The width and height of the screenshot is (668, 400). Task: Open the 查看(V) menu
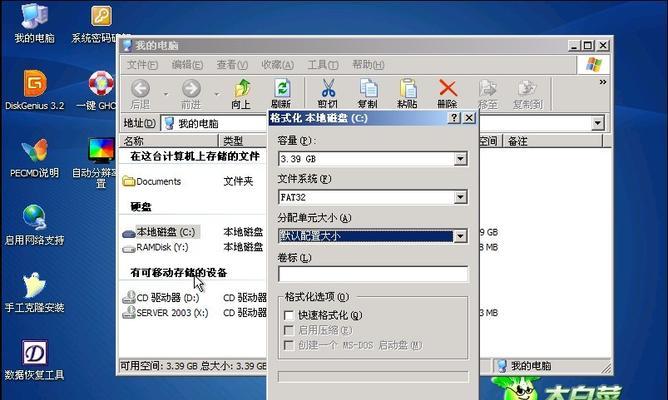(x=232, y=65)
